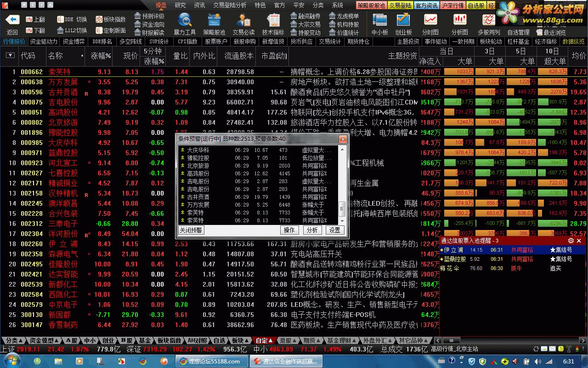The height and width of the screenshot is (368, 588).
Task: Click the 交易登陆 yellow button
Action: [400, 6]
